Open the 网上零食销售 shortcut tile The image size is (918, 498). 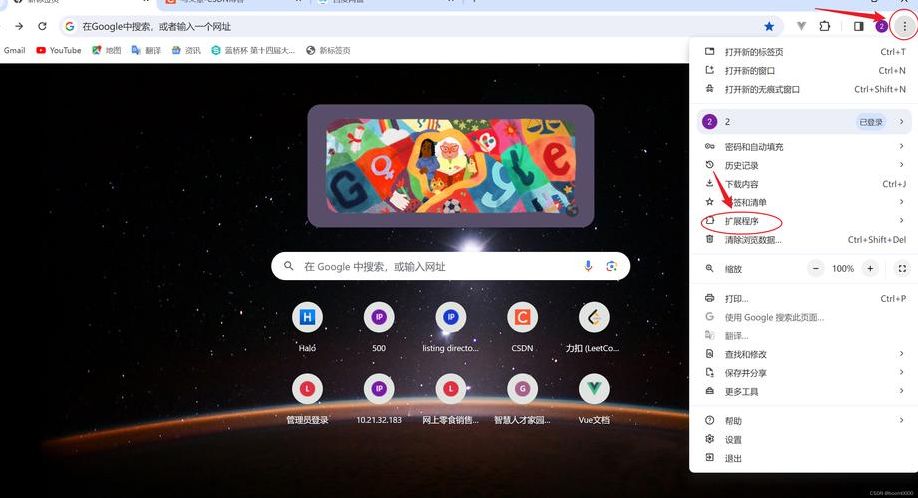[450, 399]
